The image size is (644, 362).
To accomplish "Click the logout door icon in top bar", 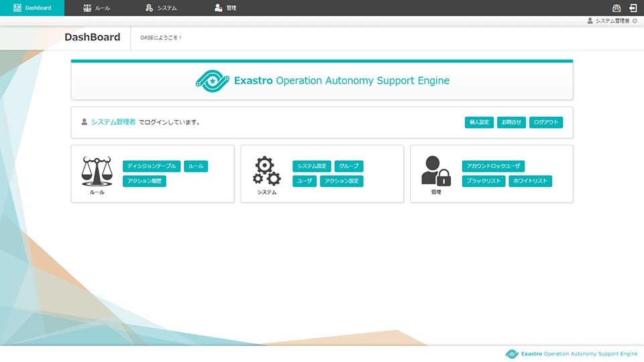I will tap(633, 8).
